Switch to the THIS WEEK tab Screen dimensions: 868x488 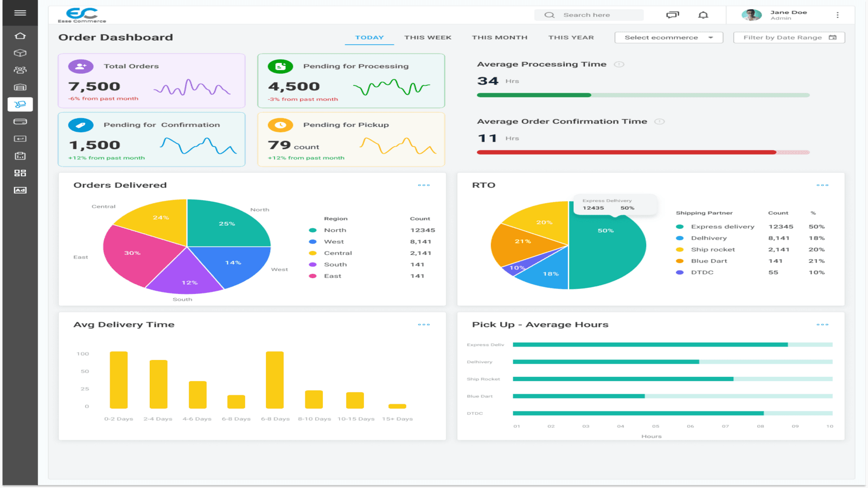(x=427, y=37)
